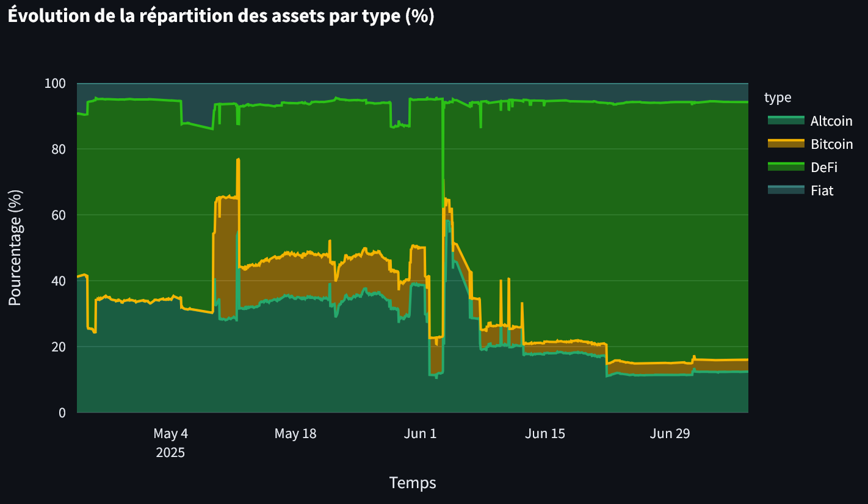Screen dimensions: 868x504
Task: Hide the Bitcoin series using legend label
Action: click(831, 144)
